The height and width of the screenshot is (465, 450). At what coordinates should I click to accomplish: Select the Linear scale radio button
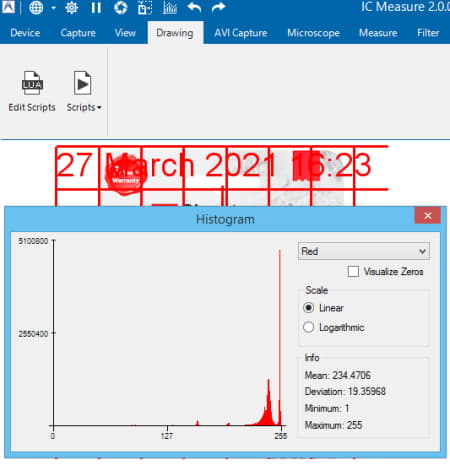(309, 308)
